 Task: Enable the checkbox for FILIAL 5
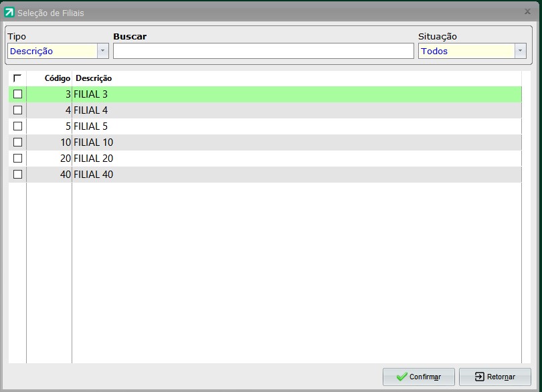coord(18,126)
